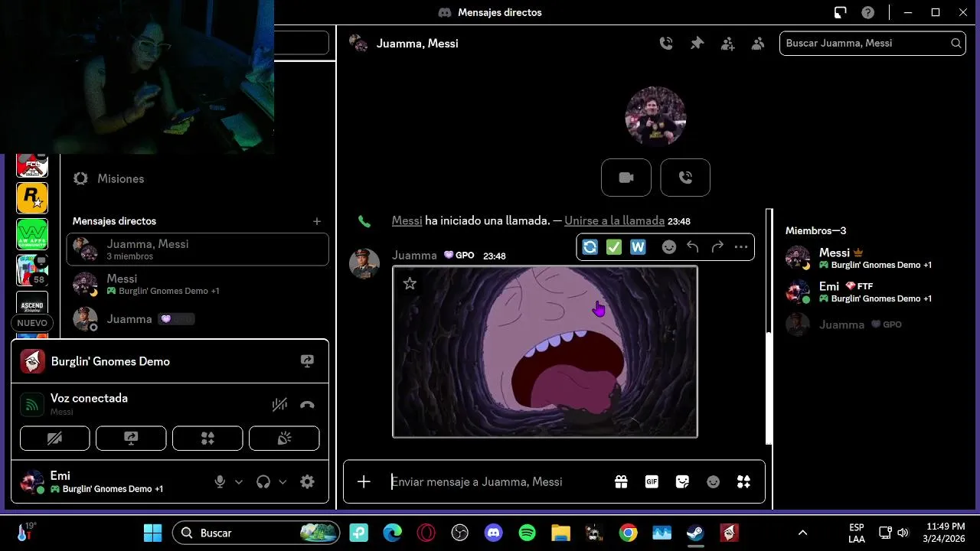Toggle the member list icon

pyautogui.click(x=758, y=44)
